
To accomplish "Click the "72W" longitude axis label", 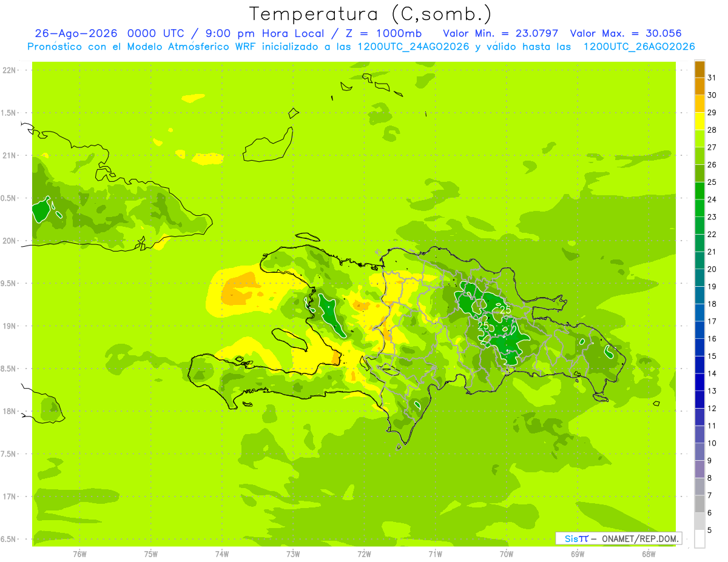I will [x=365, y=554].
